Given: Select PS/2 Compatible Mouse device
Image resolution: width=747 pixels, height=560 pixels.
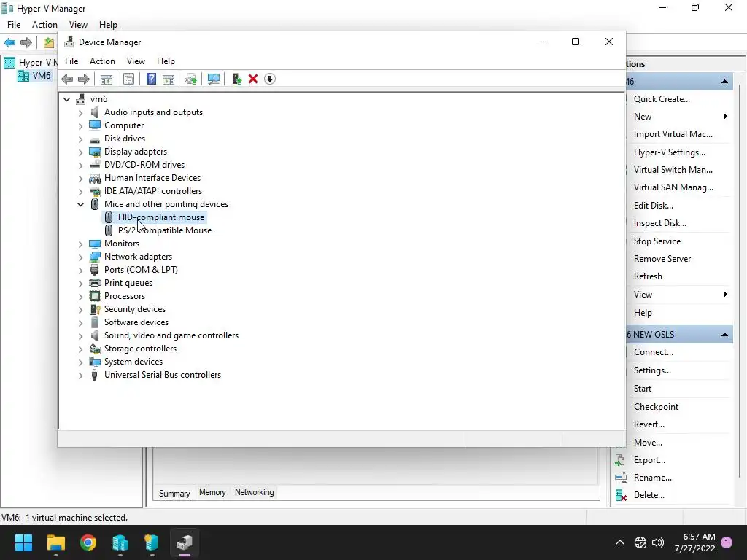Looking at the screenshot, I should 165,230.
